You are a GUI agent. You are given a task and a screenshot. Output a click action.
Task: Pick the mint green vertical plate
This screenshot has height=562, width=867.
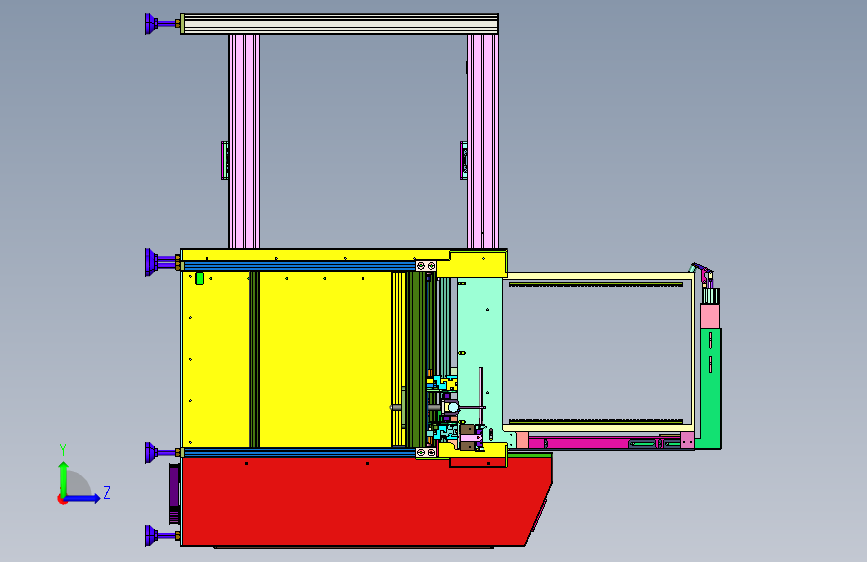(x=480, y=354)
